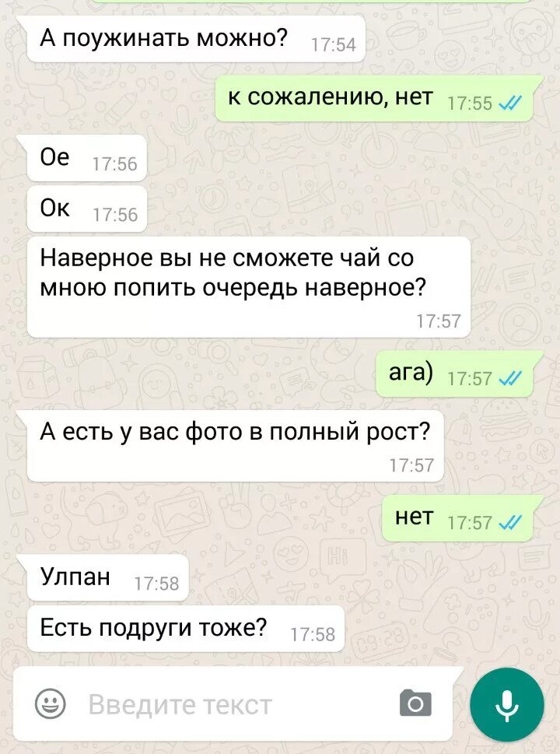Viewport: 560px width, 754px height.
Task: Tap the outgoing 'ага)' message bubble
Action: pyautogui.click(x=454, y=373)
